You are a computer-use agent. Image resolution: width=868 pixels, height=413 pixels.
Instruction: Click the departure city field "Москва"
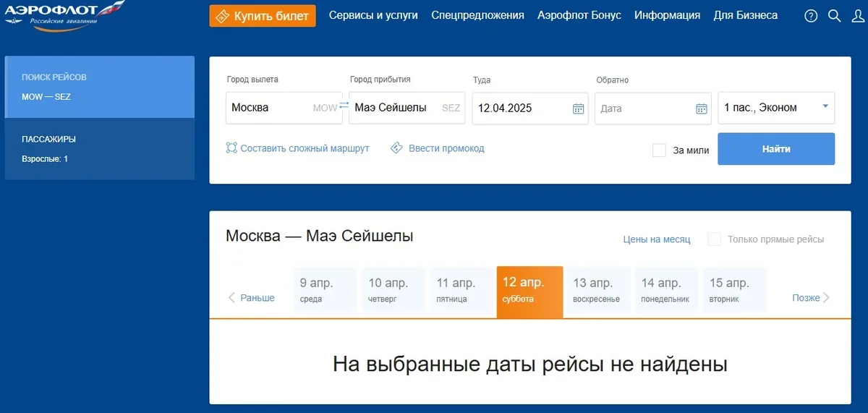(268, 108)
